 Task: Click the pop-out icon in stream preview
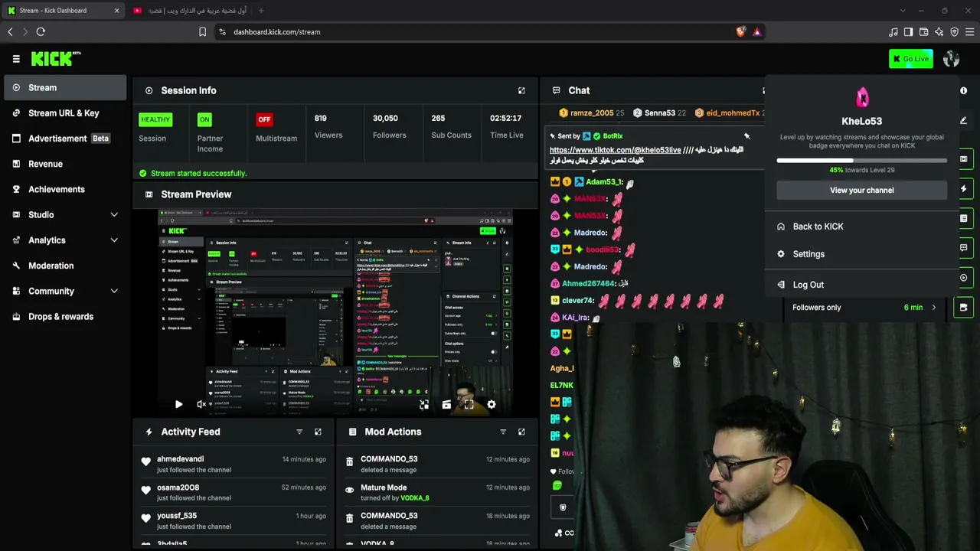[x=424, y=405]
